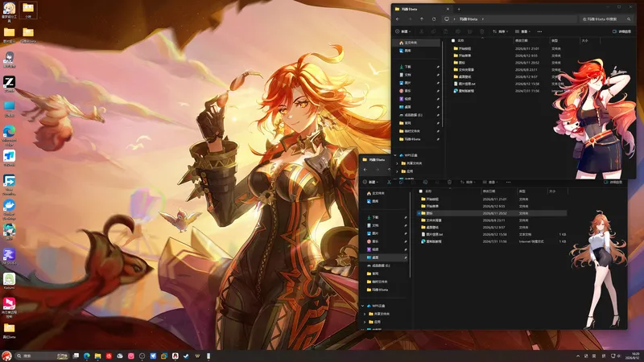Viewport: 644px width, 362px height.
Task: Open three-dots menu in lower Explorer toolbar
Action: coord(509,183)
